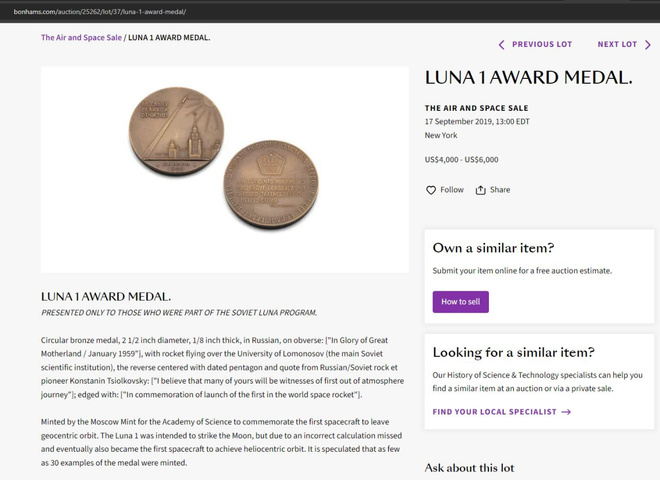Click the right chevron beside Next Lot
This screenshot has height=480, width=660.
click(x=648, y=45)
